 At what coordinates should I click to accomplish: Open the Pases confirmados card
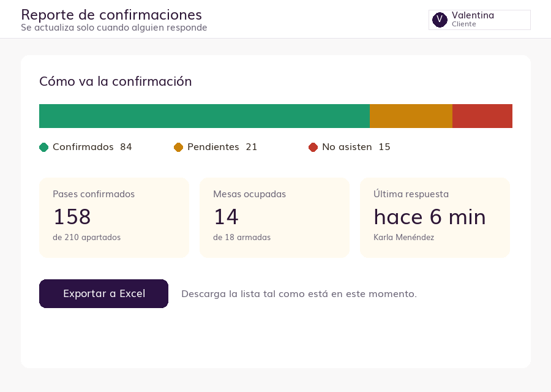pos(114,217)
